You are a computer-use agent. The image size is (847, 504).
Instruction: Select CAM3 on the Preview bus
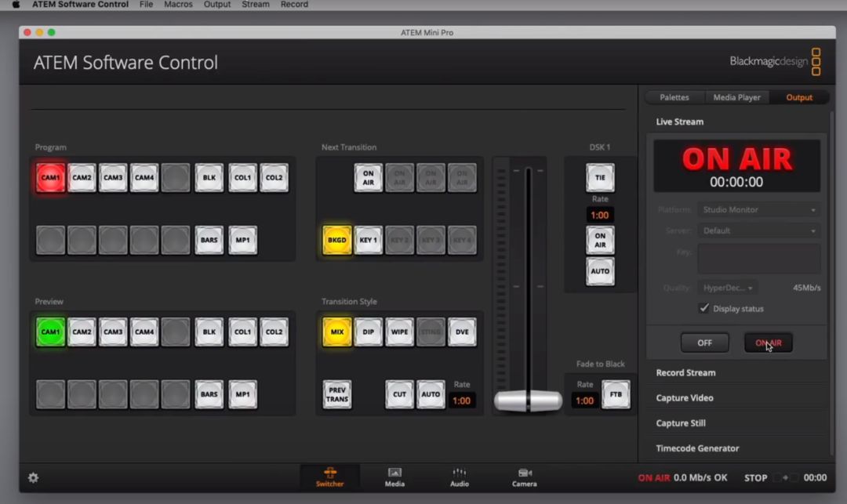tap(113, 332)
